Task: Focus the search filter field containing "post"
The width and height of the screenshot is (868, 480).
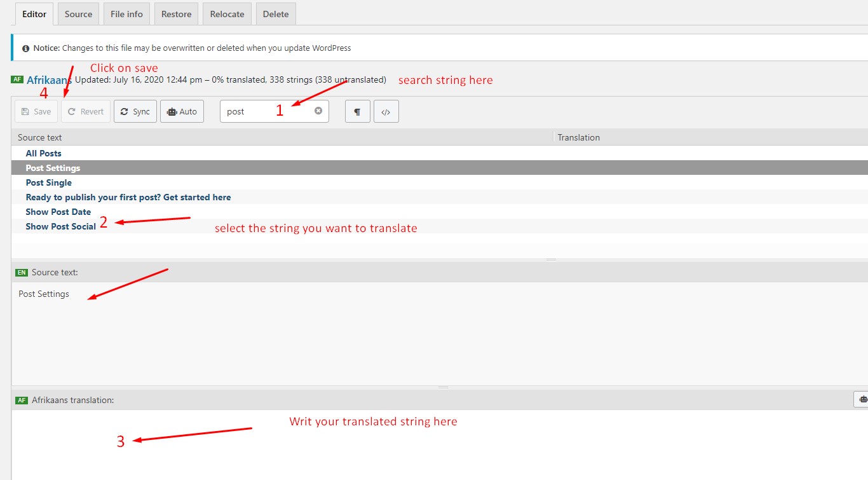Action: point(268,111)
